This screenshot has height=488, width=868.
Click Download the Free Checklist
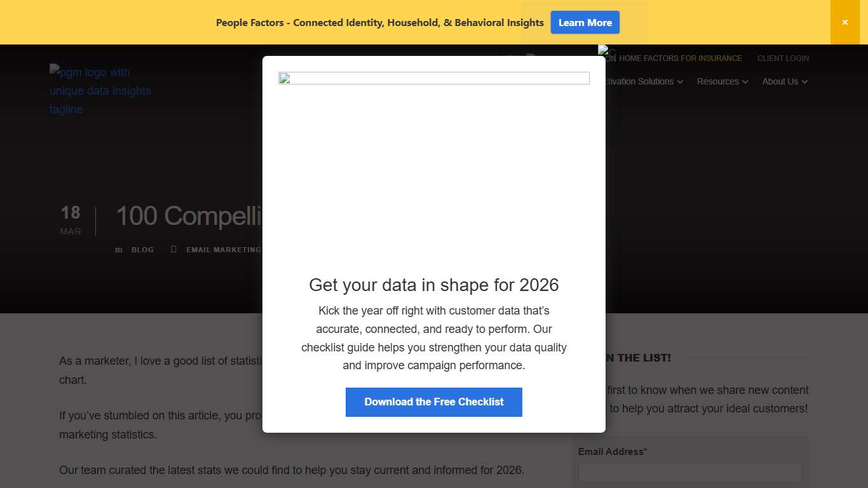(x=434, y=402)
